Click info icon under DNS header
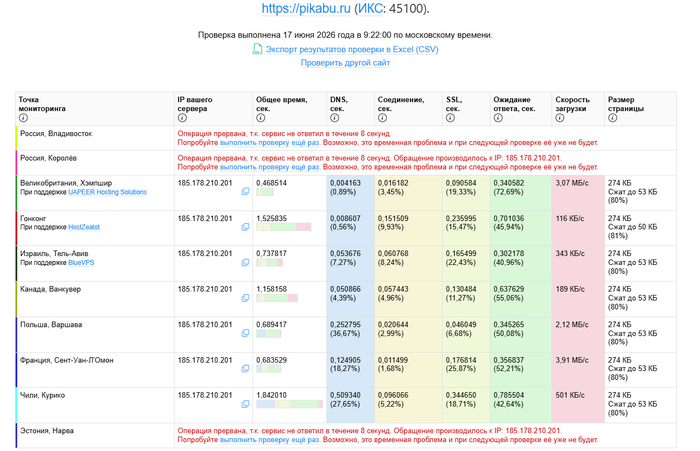Screen dimensions: 700x451 (334, 118)
